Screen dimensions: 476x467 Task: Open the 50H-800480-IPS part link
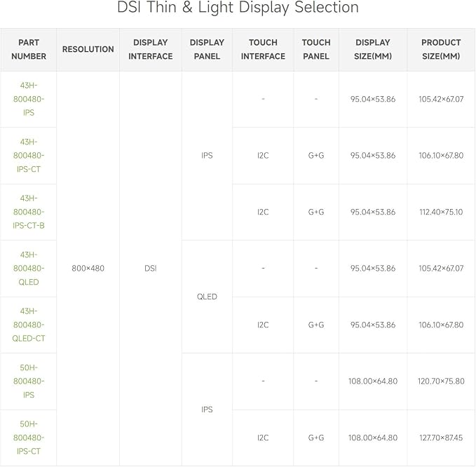[x=29, y=381]
